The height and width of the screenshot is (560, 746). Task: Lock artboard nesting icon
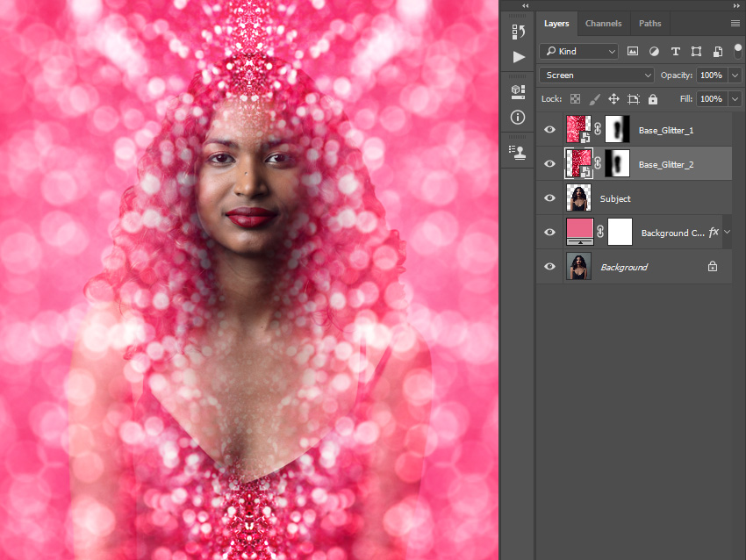[x=634, y=99]
